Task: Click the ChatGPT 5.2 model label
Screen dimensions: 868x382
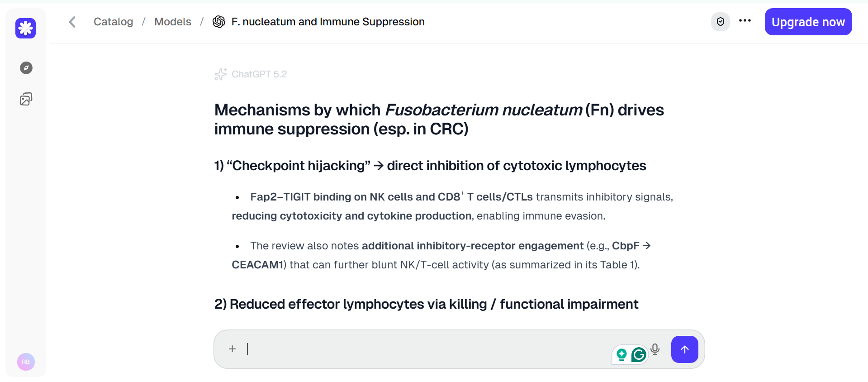Action: [259, 74]
